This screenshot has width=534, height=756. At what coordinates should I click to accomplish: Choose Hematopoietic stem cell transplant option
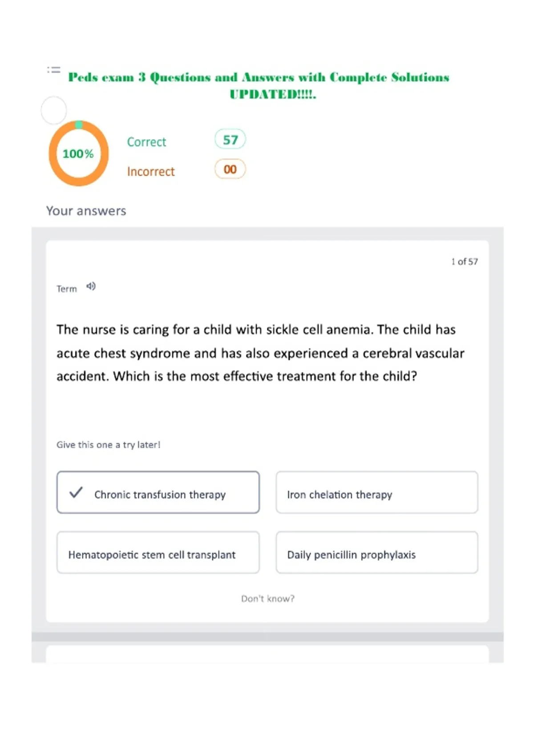coord(158,552)
